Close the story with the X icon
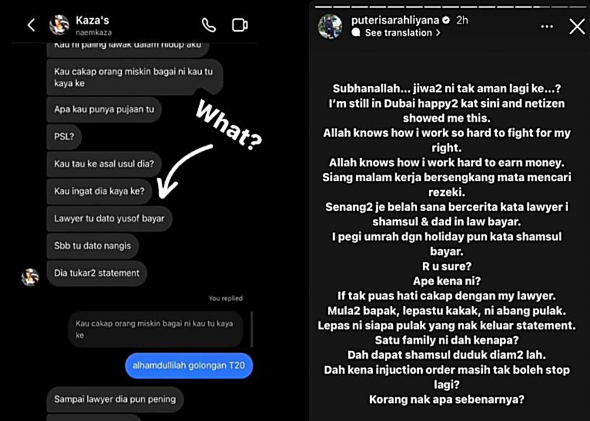Viewport: 590px width, 421px height. click(577, 27)
